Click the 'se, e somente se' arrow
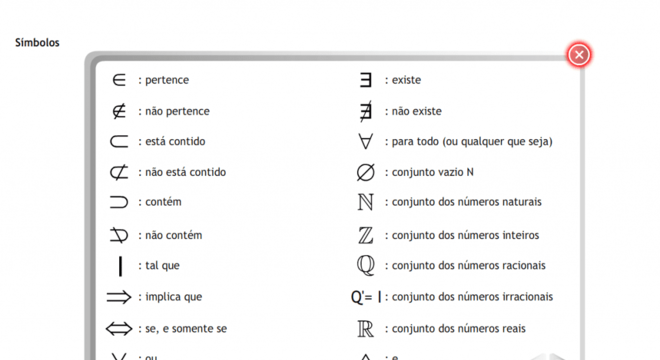The width and height of the screenshot is (660, 360). point(119,328)
